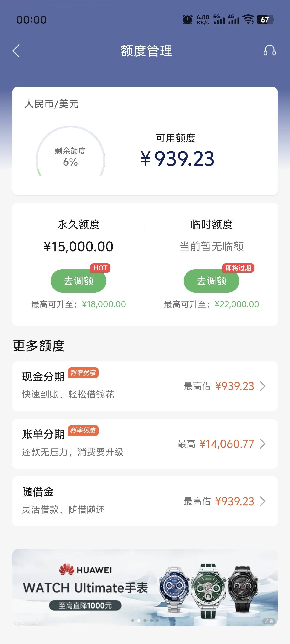Tap the back arrow icon

click(16, 51)
